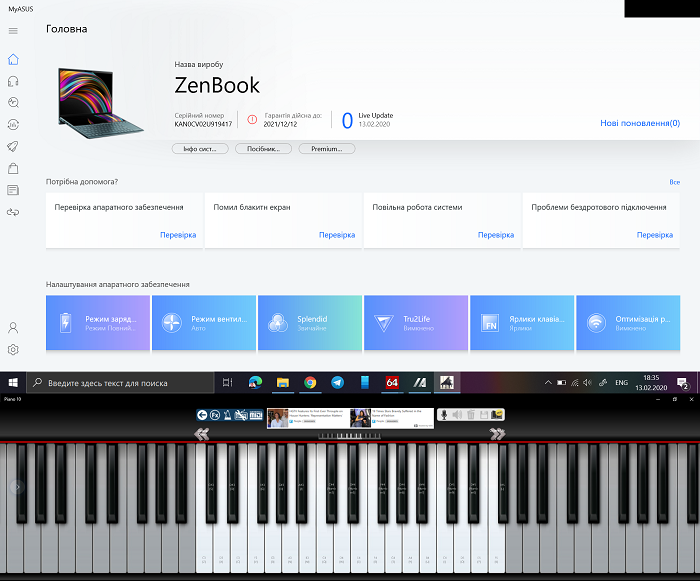Open the Fx effects icon in piano app
This screenshot has width=700, height=581.
tap(214, 414)
